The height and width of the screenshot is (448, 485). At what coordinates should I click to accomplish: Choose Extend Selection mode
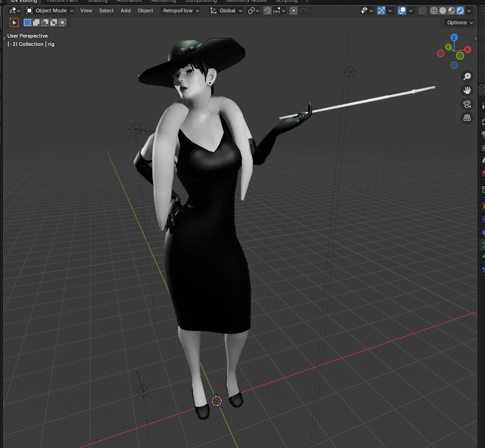(x=36, y=22)
